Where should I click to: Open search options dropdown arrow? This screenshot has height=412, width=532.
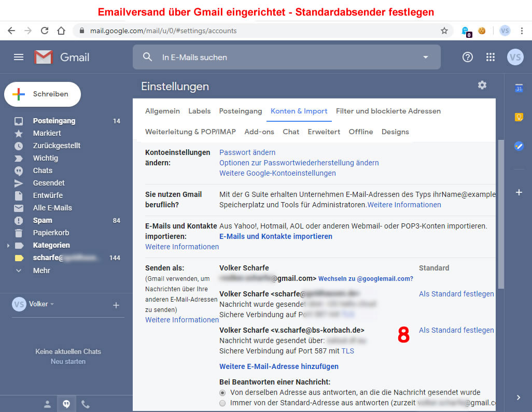coord(426,58)
